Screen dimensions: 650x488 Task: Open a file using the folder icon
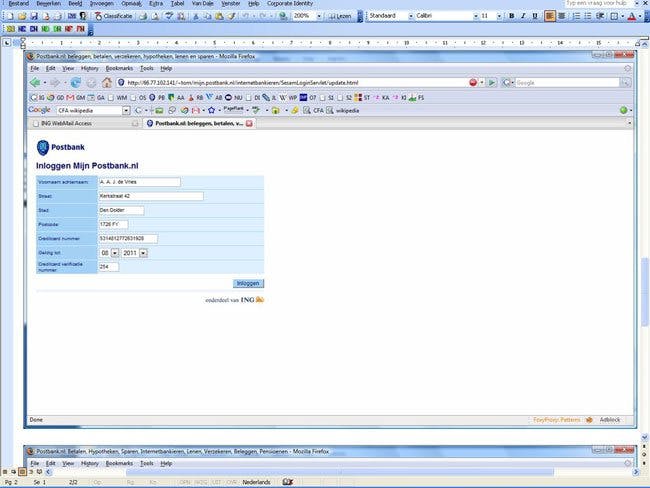22,16
